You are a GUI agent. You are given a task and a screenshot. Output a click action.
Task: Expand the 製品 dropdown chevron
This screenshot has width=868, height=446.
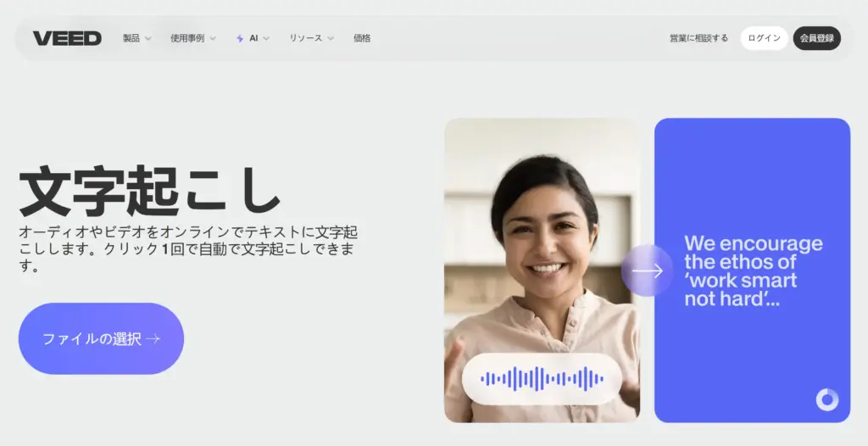click(x=148, y=38)
